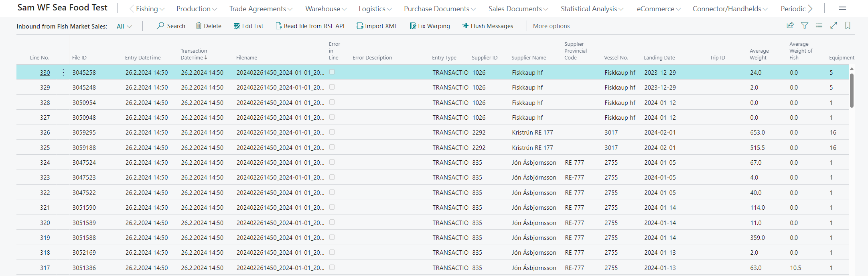Screen dimensions: 868x276
Task: Click the Search magnifier icon
Action: click(160, 26)
